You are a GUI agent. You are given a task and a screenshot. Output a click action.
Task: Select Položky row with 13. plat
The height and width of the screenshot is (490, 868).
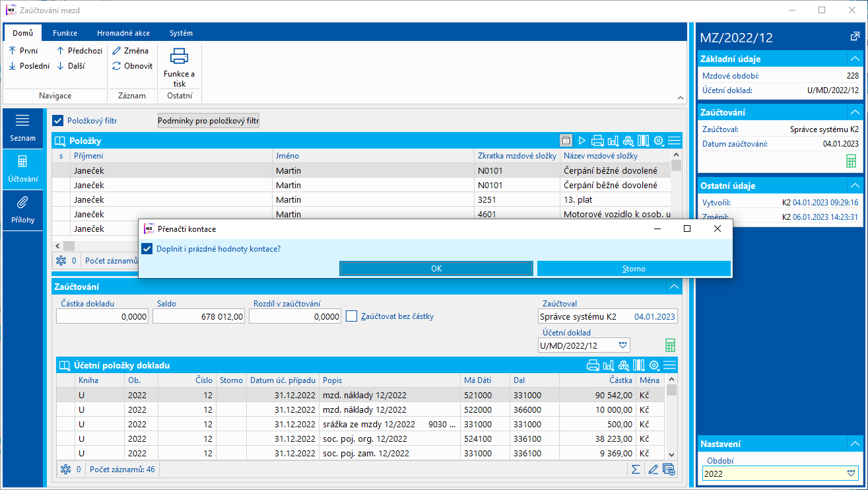[362, 199]
